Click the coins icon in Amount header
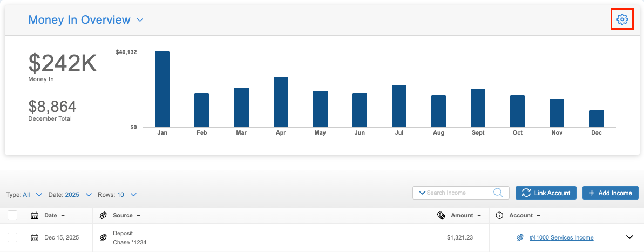This screenshot has width=644, height=252. [441, 215]
